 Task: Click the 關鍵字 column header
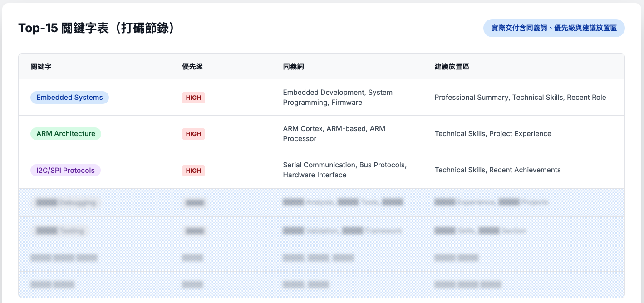point(41,67)
